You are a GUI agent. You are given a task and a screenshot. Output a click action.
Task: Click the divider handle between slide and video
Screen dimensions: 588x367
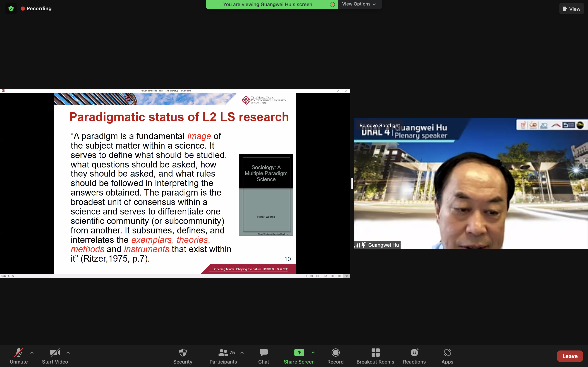click(352, 183)
